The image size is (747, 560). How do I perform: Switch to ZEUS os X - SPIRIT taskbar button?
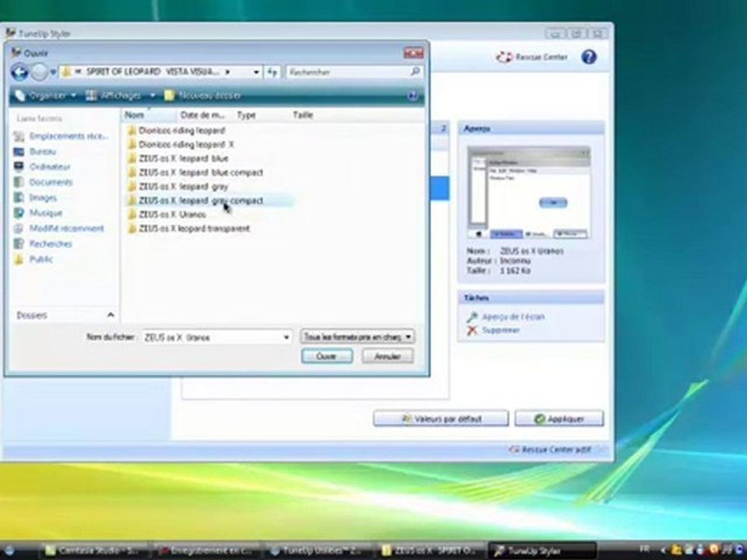[x=431, y=551]
